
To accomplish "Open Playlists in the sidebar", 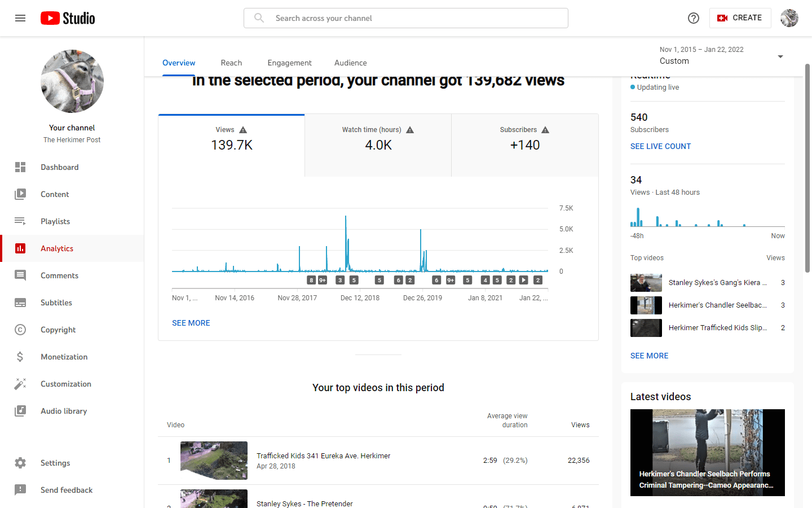I will [72, 221].
